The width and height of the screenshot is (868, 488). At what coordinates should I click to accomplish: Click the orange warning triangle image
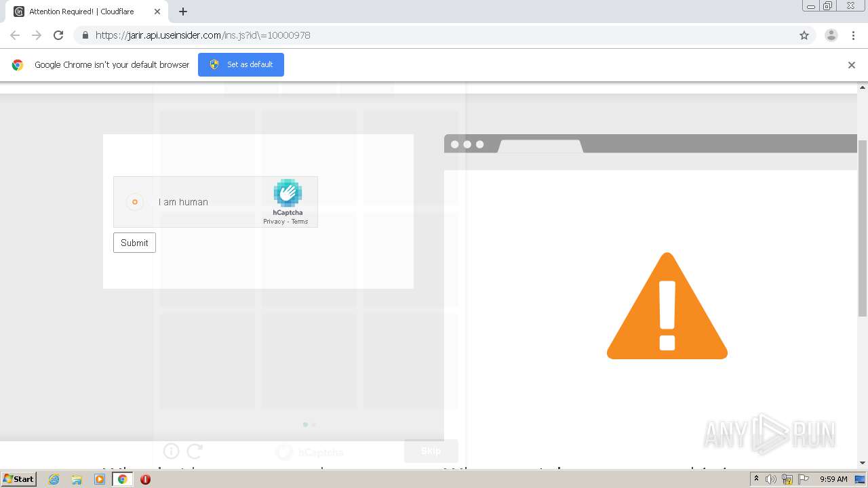667,306
